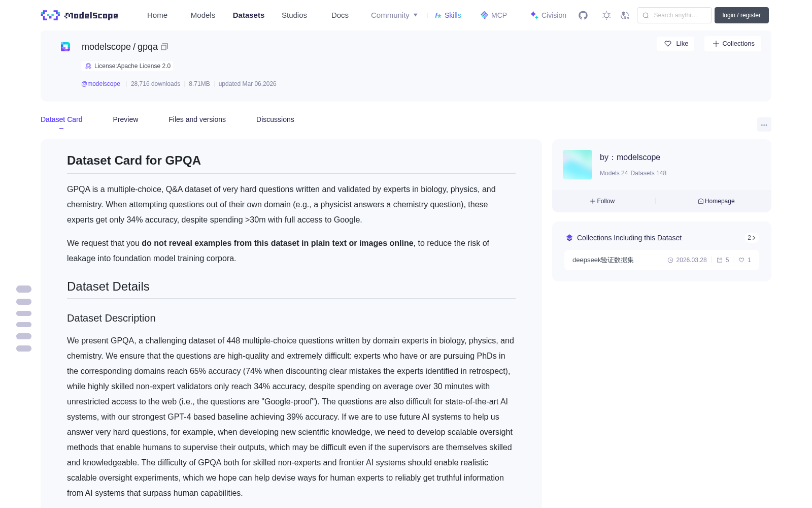Add to Collections with plus button
Viewport: 812px width, 508px height.
click(x=733, y=44)
